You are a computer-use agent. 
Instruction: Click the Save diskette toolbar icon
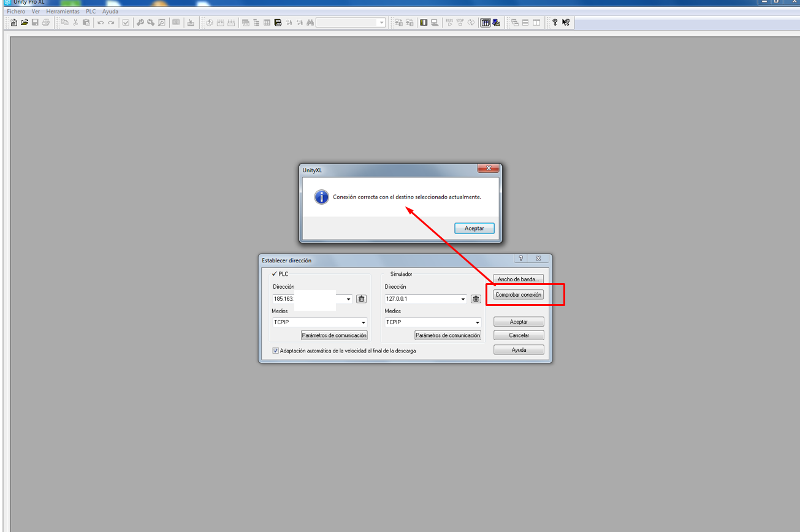pos(35,23)
